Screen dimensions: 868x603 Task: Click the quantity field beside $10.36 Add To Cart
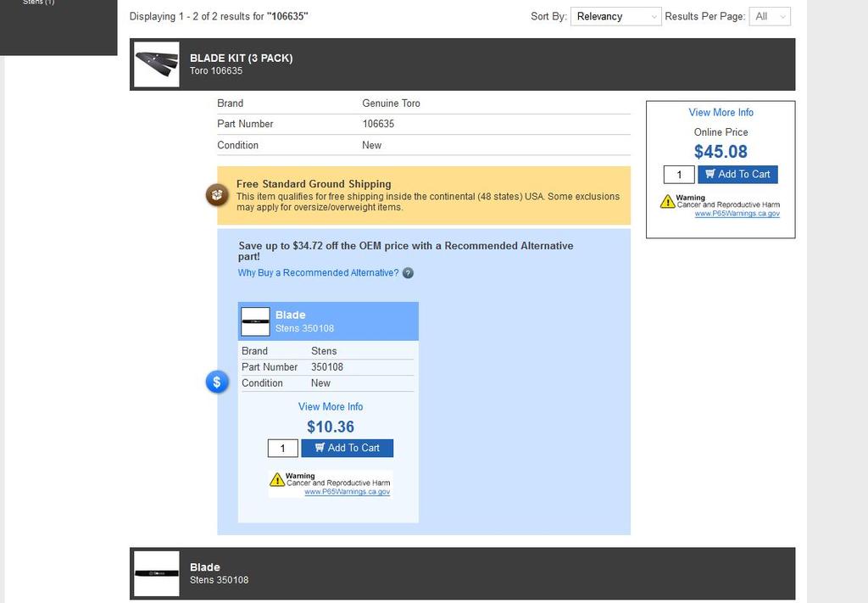tap(283, 448)
